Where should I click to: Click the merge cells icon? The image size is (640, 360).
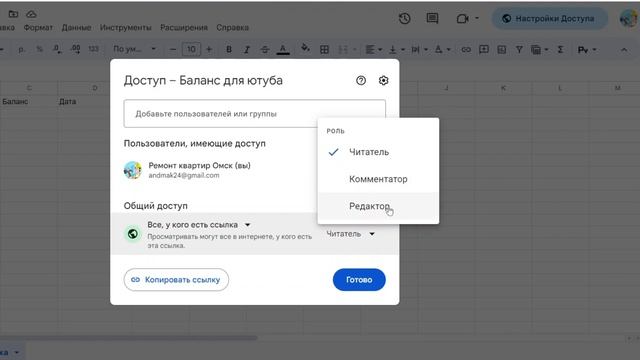[343, 49]
